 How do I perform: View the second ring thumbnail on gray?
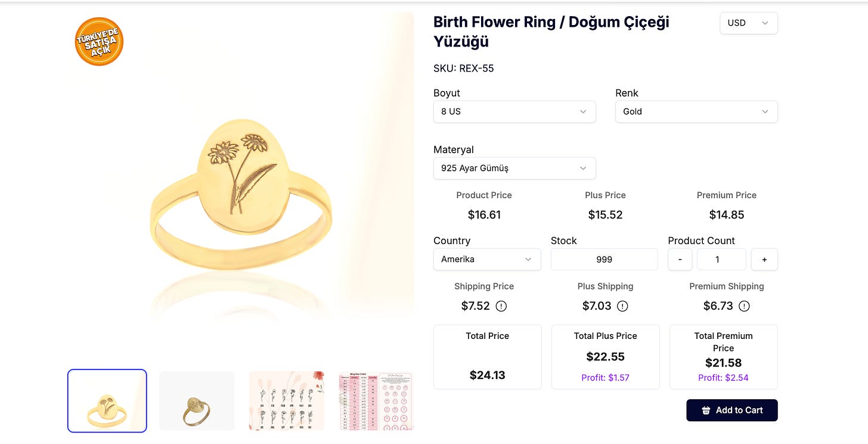(x=197, y=400)
